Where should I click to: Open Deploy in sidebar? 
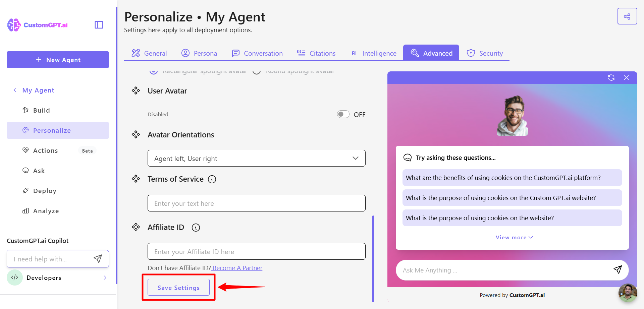pos(58,191)
